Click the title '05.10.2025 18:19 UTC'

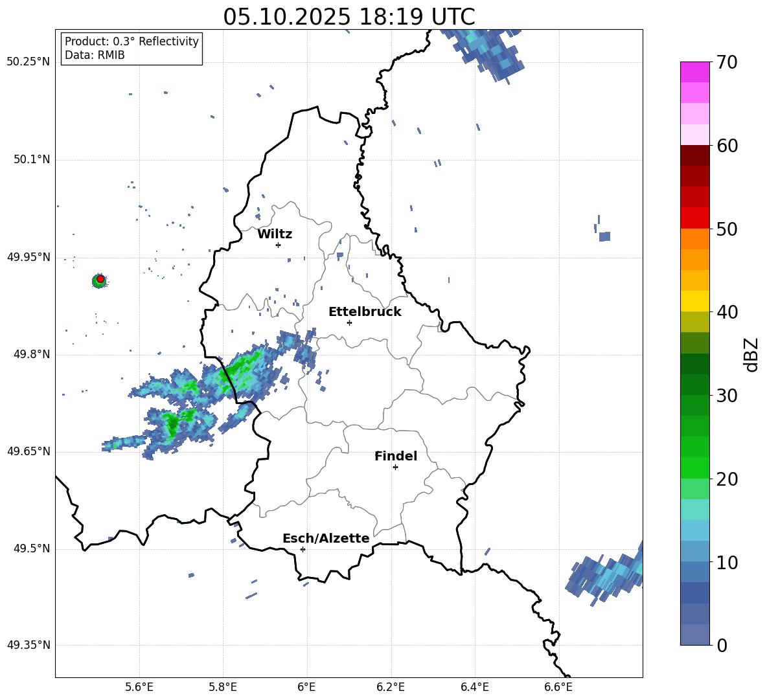pos(349,17)
